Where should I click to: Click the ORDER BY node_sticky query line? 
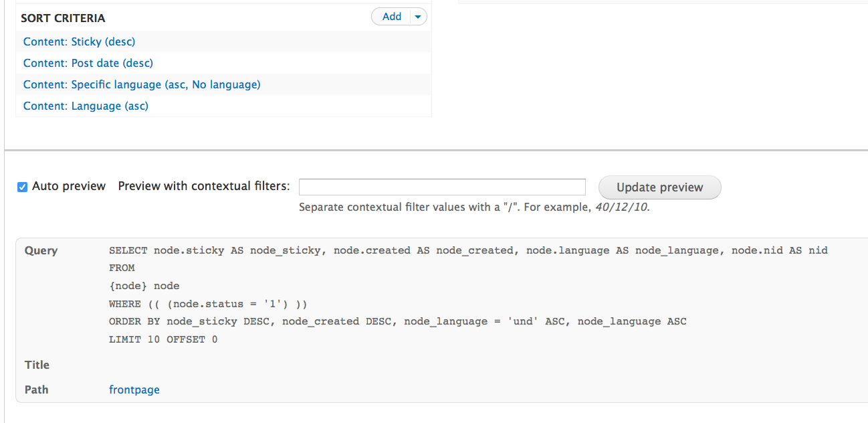[x=398, y=321]
